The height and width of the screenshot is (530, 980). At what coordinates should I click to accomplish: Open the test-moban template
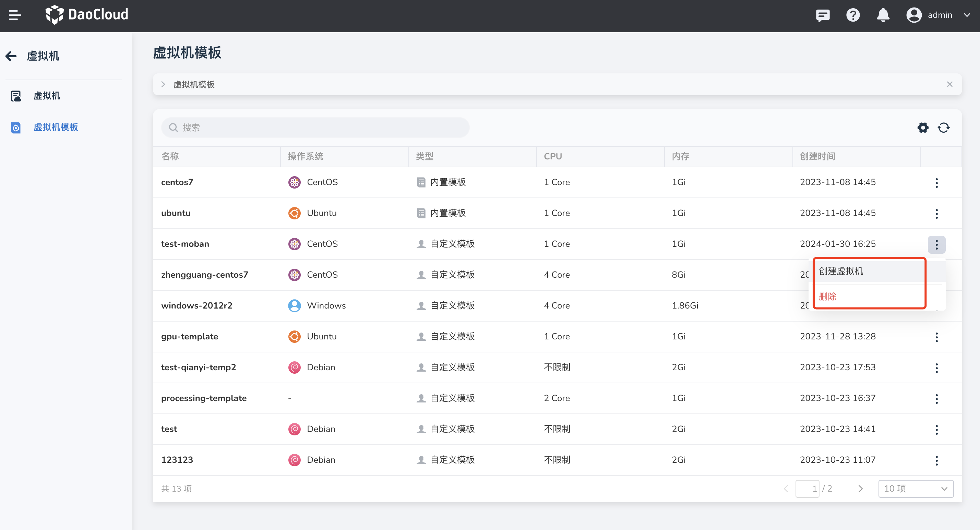point(185,244)
